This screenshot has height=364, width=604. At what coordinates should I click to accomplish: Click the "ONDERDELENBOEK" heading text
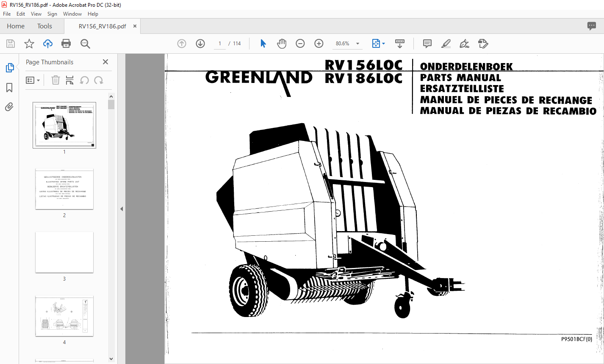click(x=466, y=67)
